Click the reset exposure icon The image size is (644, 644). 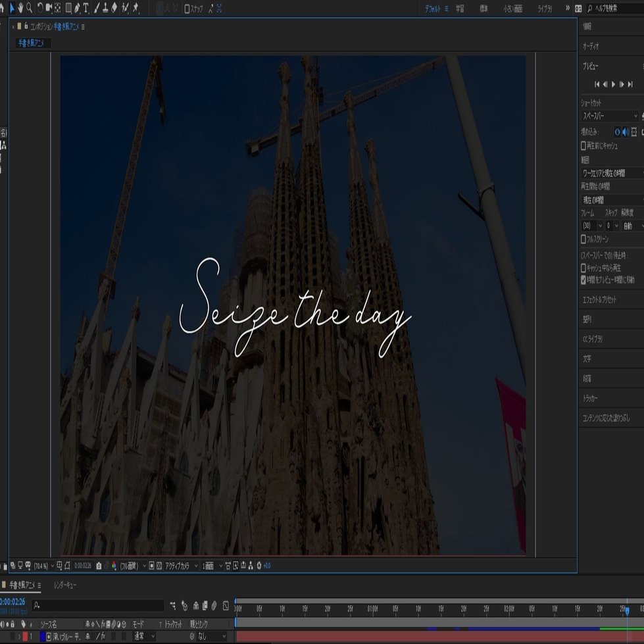point(259,566)
